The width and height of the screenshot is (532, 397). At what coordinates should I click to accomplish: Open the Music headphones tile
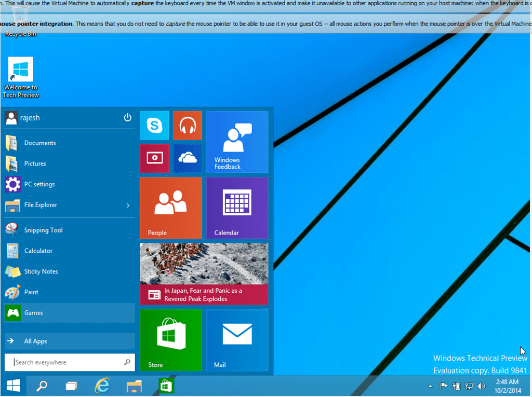coord(188,126)
